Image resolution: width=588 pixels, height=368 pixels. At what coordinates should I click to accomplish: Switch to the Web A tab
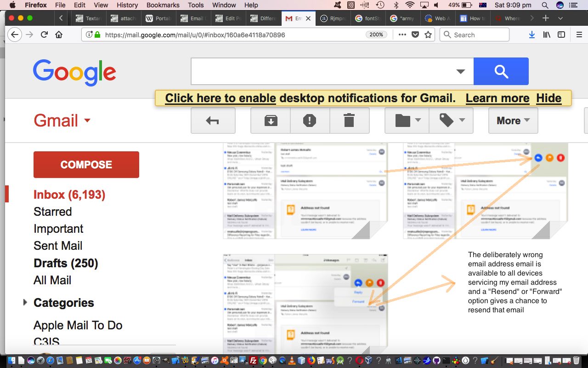point(439,18)
